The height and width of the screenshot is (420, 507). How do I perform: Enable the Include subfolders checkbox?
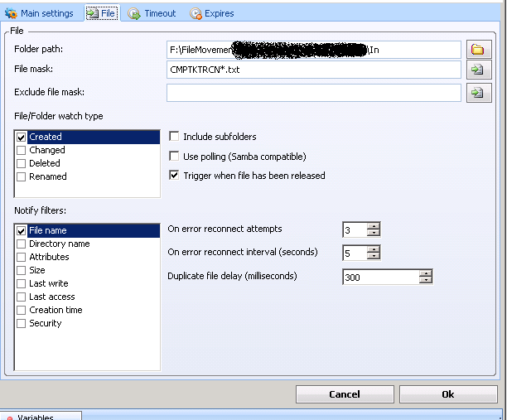click(x=174, y=137)
